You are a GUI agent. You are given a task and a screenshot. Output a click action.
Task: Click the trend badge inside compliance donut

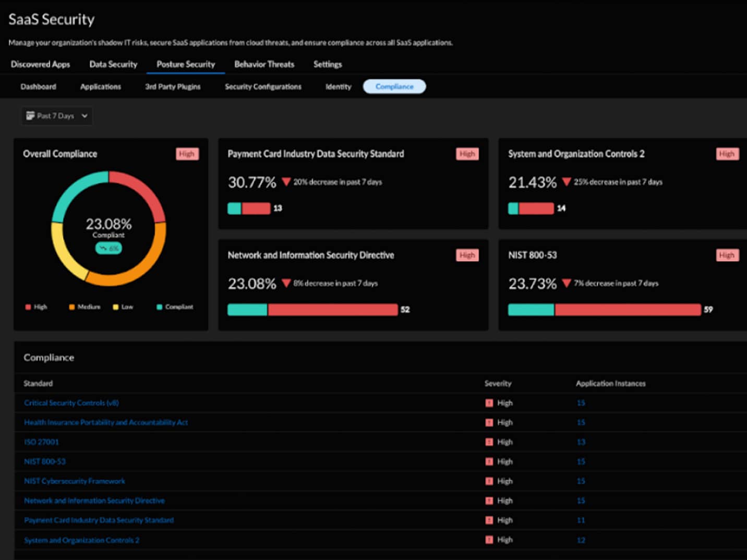tap(109, 249)
